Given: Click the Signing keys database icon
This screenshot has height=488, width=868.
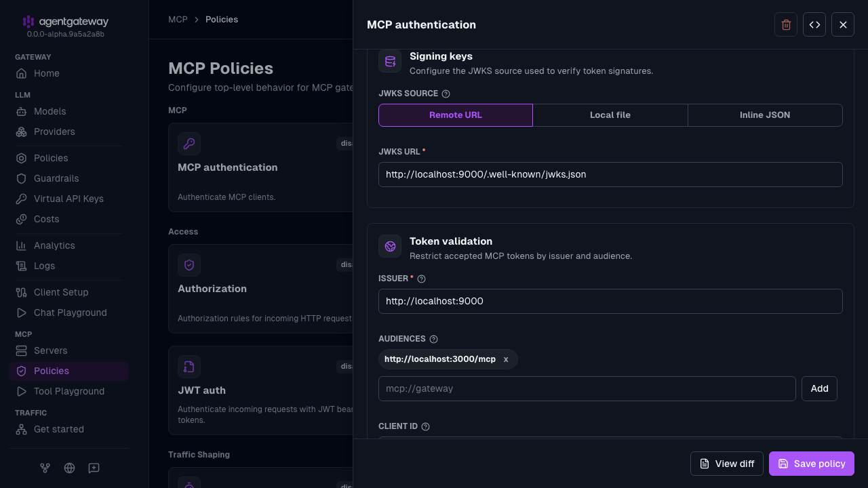Looking at the screenshot, I should pos(390,62).
